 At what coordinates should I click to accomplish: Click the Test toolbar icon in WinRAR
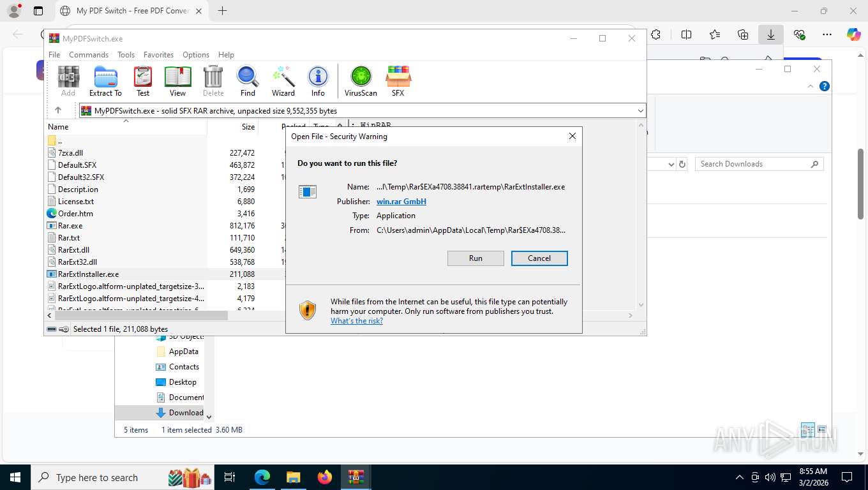tap(143, 81)
